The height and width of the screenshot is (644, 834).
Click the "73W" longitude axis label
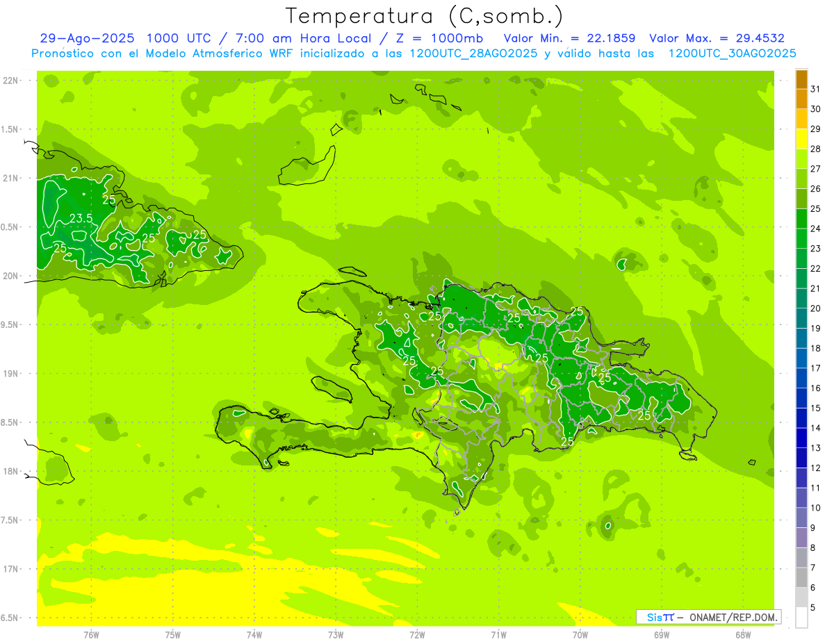(x=336, y=635)
